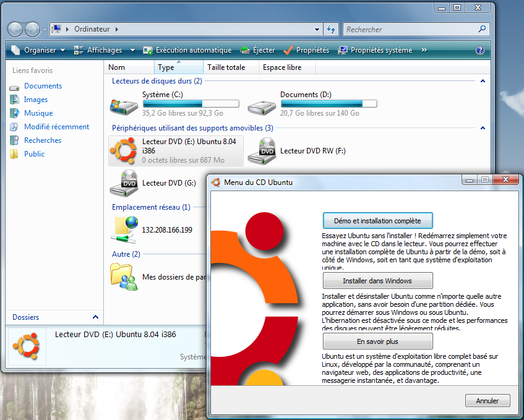Open Public favorite link
The image size is (524, 420).
34,153
